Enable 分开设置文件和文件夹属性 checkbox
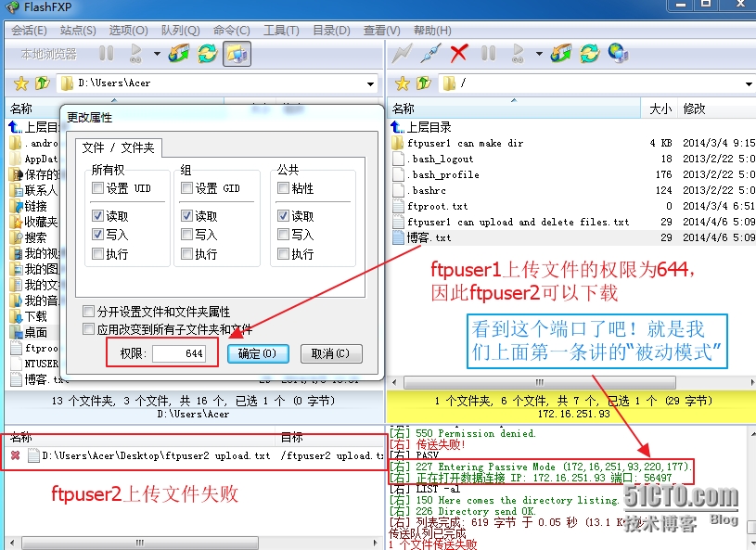Screen dimensions: 756x550 tap(89, 311)
